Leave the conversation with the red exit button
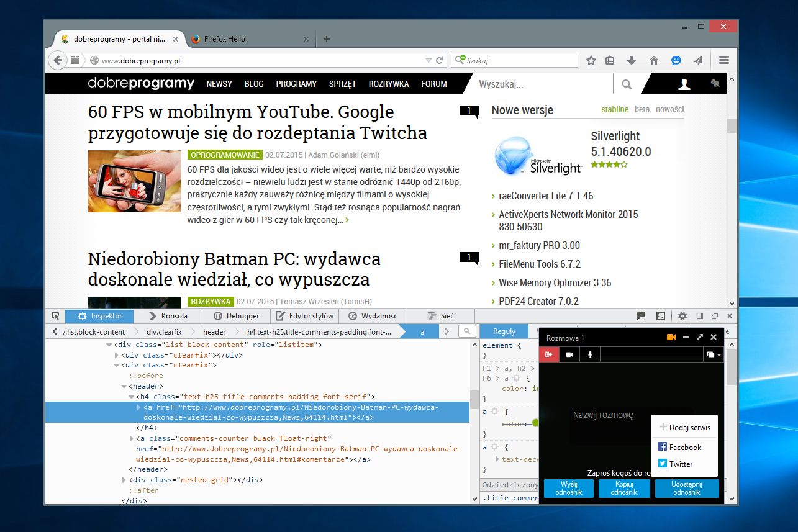Screen dimensions: 798x532 [549, 354]
